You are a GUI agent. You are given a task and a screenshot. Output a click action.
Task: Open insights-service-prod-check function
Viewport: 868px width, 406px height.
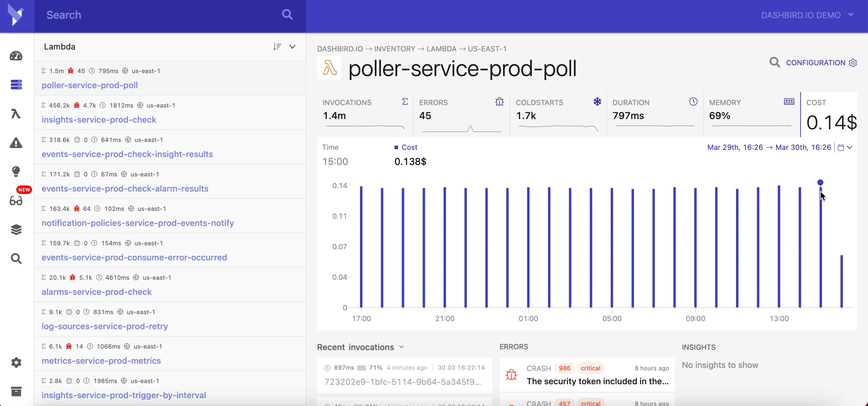pos(99,120)
